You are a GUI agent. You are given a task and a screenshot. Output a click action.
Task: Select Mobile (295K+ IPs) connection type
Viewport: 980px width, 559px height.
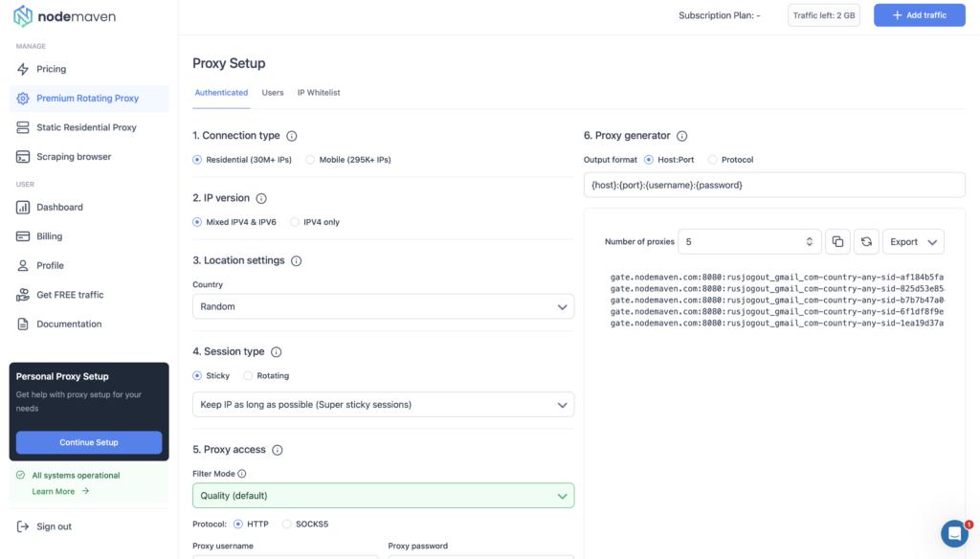pos(310,160)
